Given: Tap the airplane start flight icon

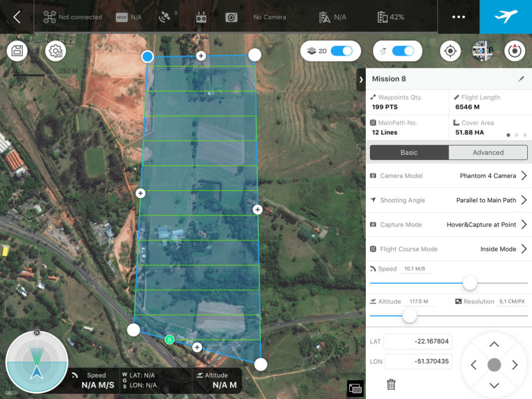Looking at the screenshot, I should (505, 17).
